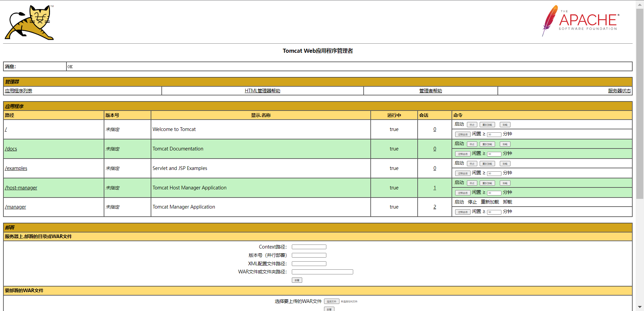This screenshot has width=644, height=311.
Task: Open the HTML管理器帮助 link
Action: (262, 91)
